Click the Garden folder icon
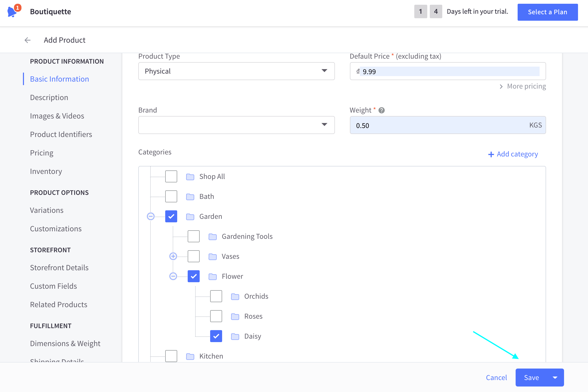 [x=190, y=217]
